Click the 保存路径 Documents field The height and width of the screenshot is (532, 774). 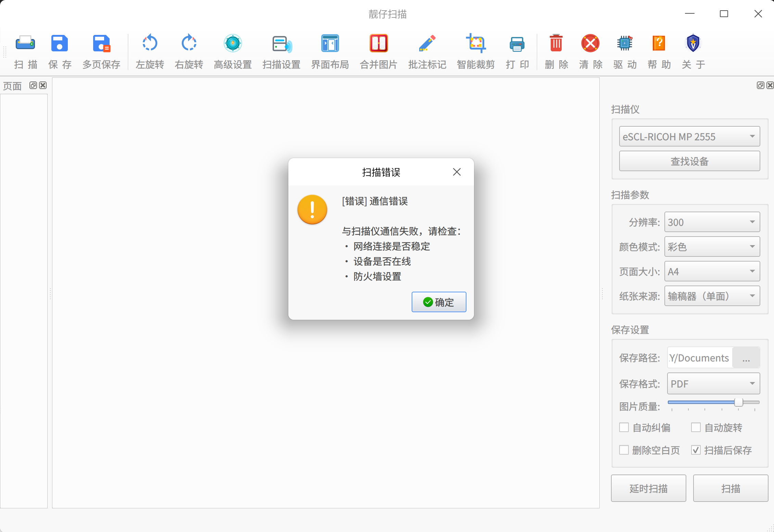(700, 357)
